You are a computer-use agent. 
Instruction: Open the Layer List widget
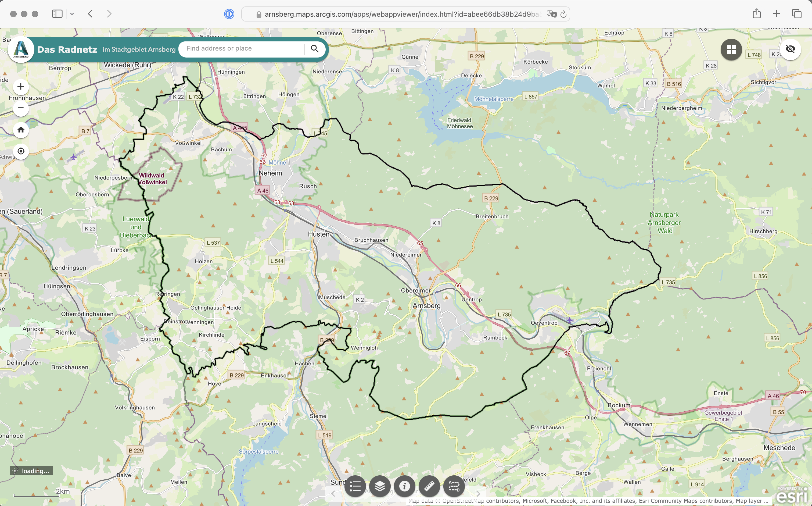click(x=380, y=486)
